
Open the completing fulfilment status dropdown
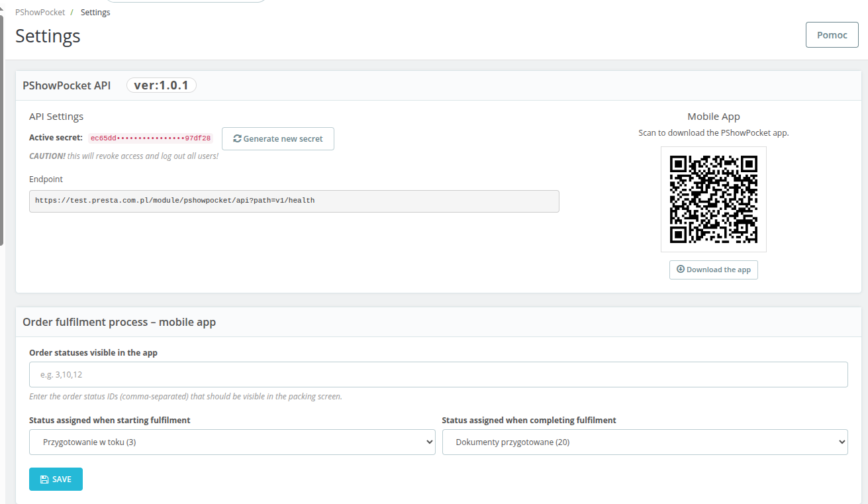(645, 442)
